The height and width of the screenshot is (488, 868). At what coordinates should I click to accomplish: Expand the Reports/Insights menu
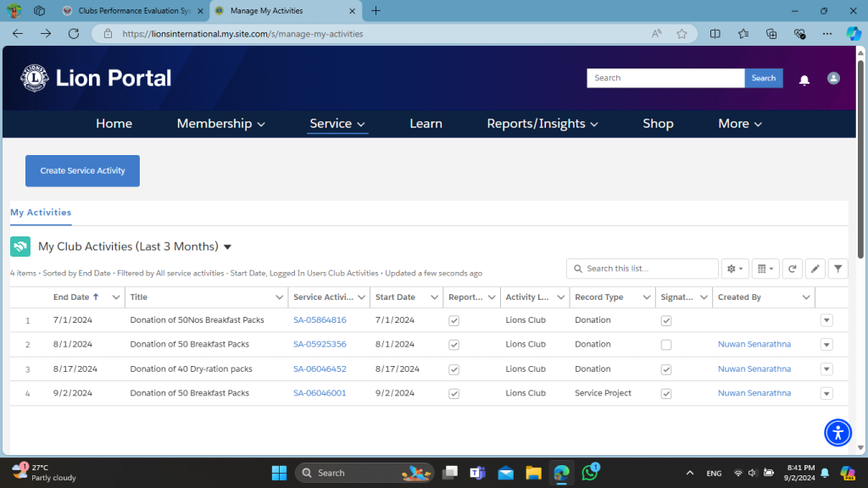542,124
